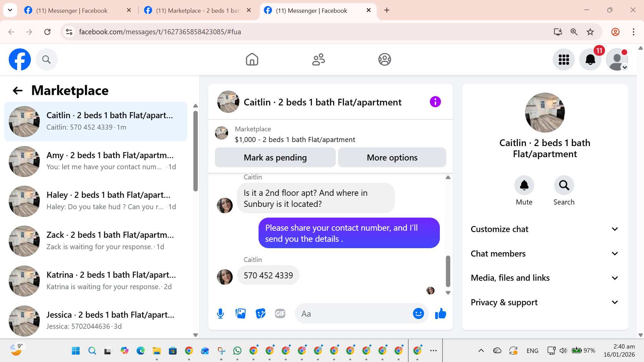The width and height of the screenshot is (644, 362).
Task: Expand Customize chat section
Action: [545, 229]
